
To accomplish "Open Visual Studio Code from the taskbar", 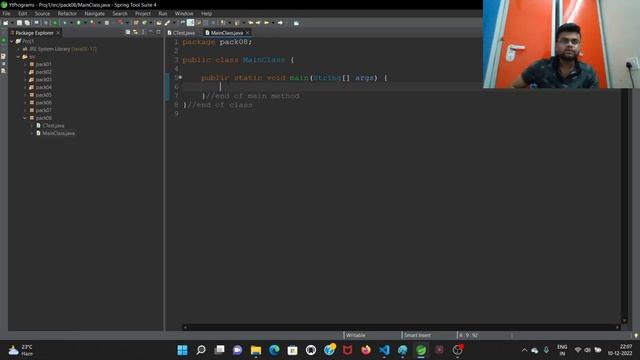I will click(384, 350).
